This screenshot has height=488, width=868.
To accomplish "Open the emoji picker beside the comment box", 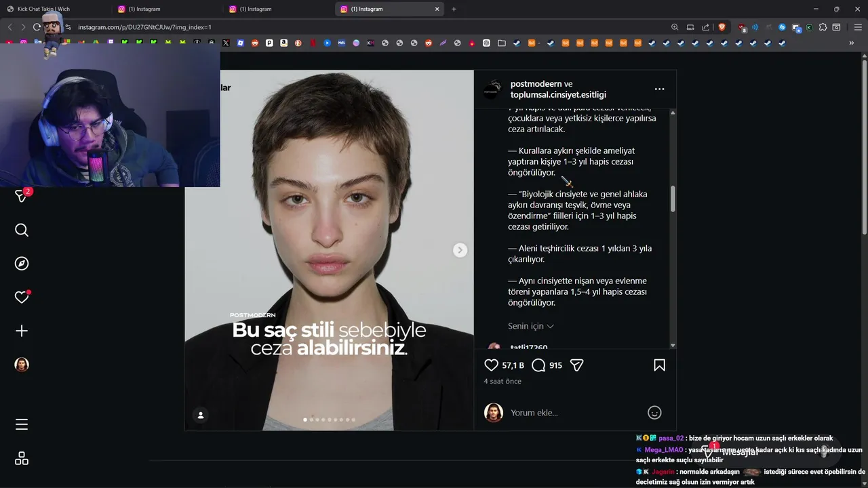I will point(654,412).
